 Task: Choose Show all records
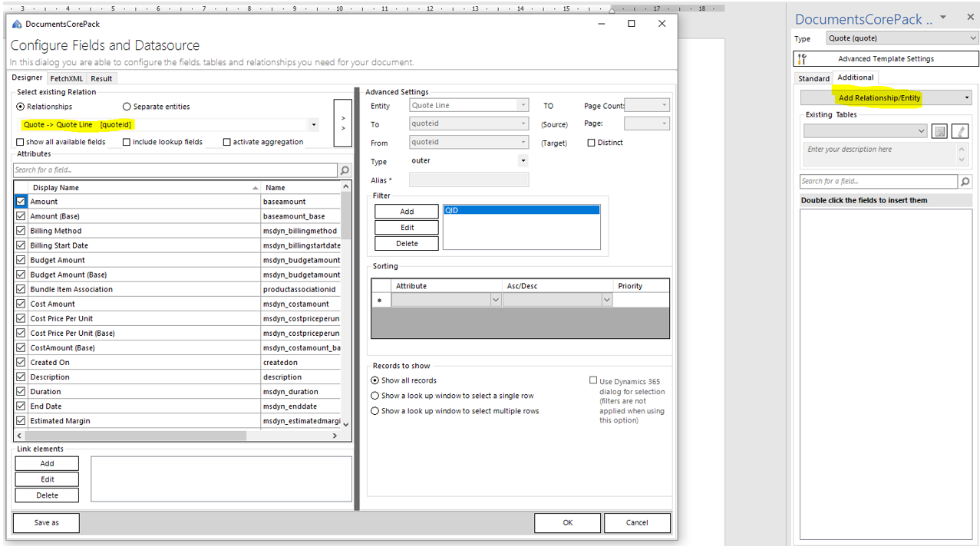pos(375,380)
